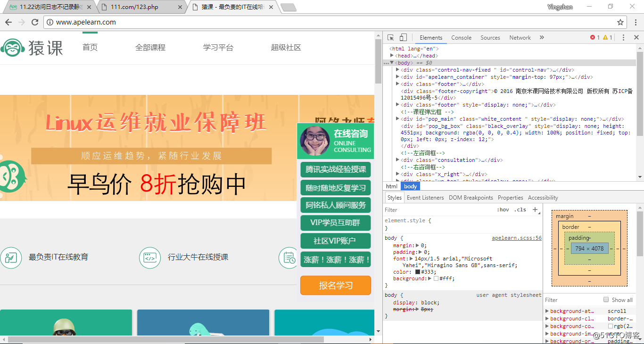The height and width of the screenshot is (344, 644).
Task: Click the 全部课程 navigation link
Action: tap(150, 48)
